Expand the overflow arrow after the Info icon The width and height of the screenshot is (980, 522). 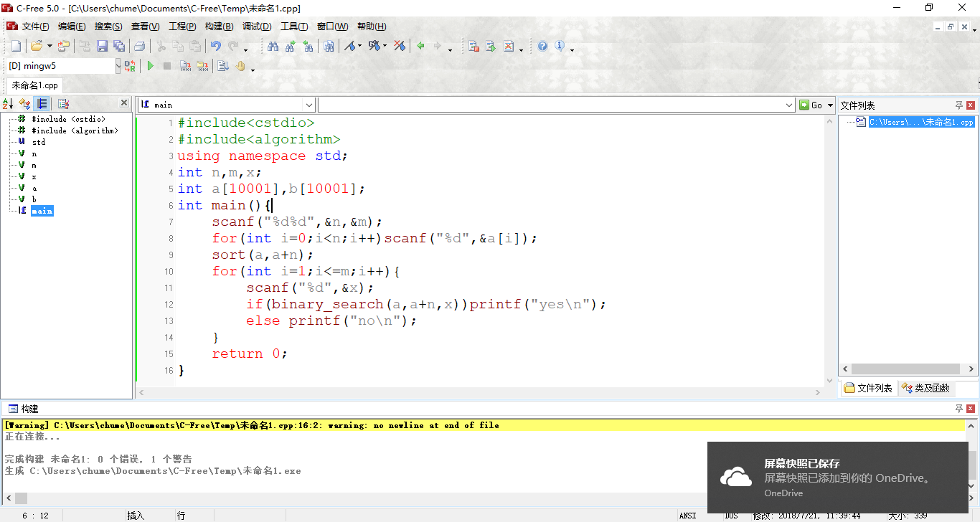click(572, 50)
